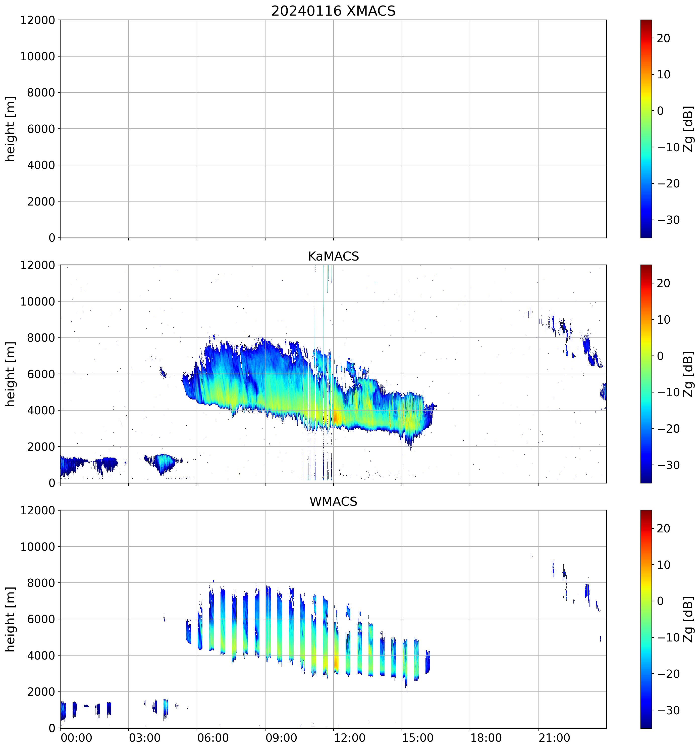Click the 00:00 x-axis tick label
Viewport: 700px width, 749px height.
click(76, 738)
